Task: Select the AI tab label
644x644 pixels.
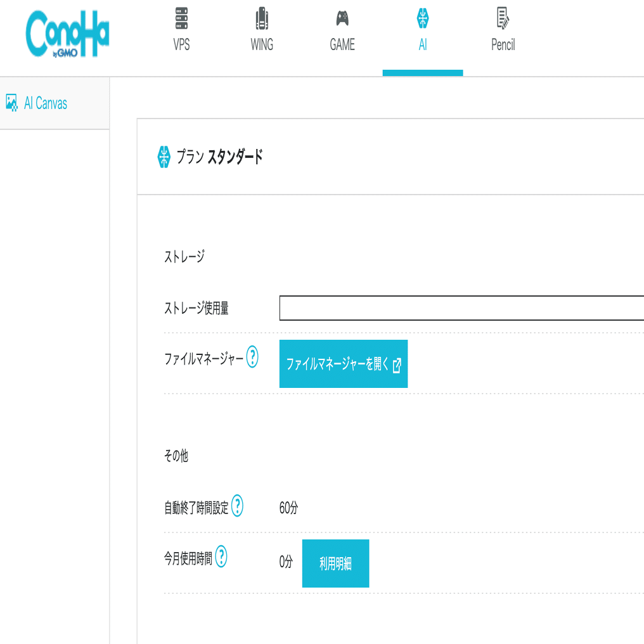Action: click(423, 44)
